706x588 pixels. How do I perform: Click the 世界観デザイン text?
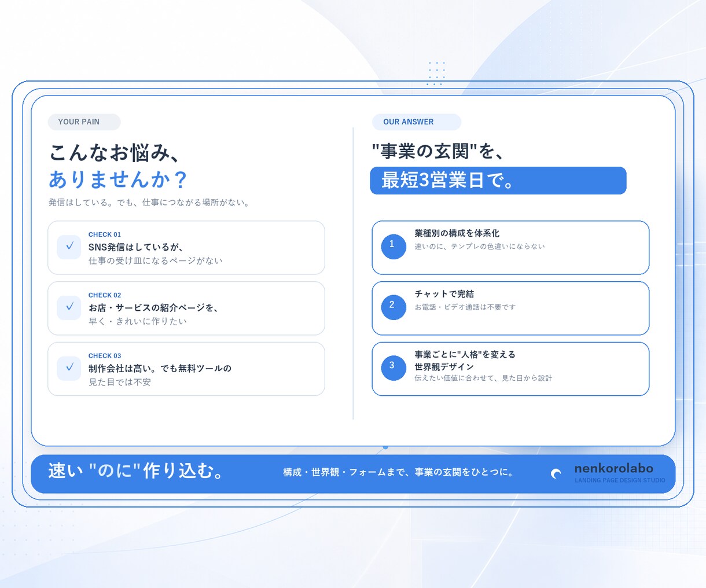point(444,367)
